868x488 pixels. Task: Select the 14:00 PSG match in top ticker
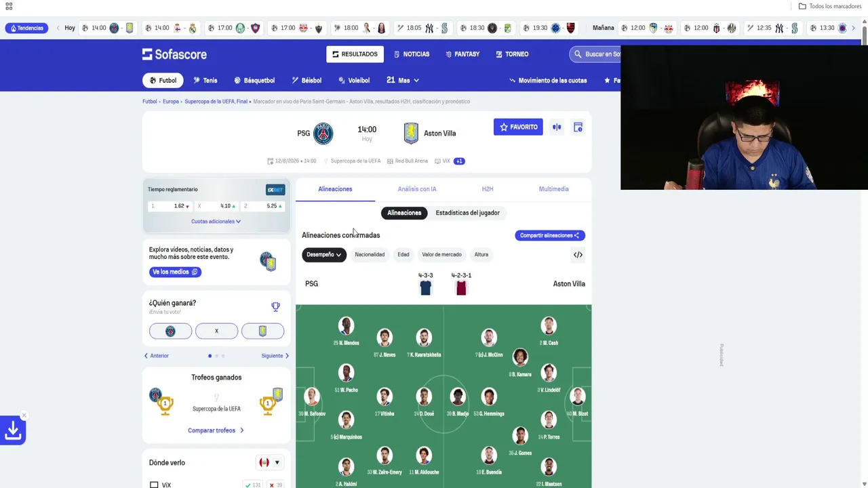(x=108, y=28)
